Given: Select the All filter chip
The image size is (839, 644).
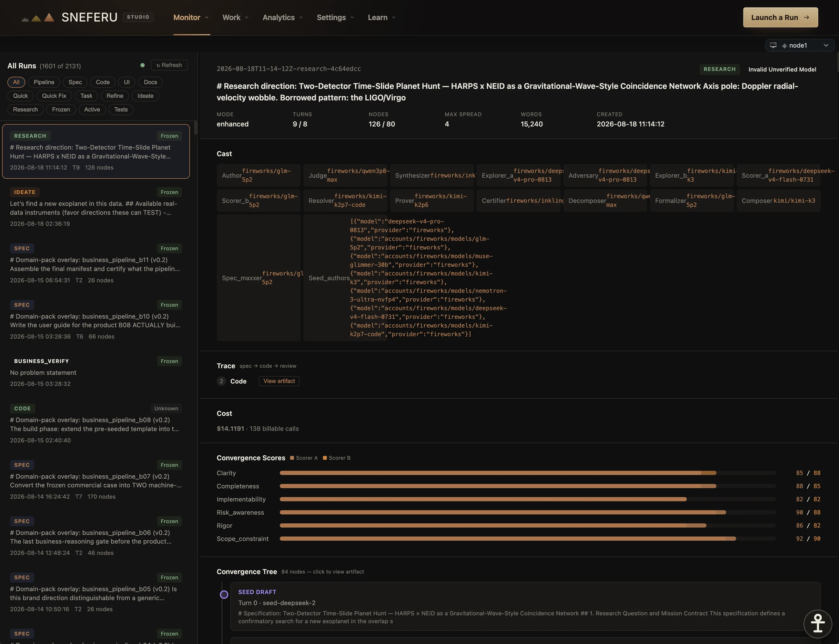Looking at the screenshot, I should pos(16,82).
